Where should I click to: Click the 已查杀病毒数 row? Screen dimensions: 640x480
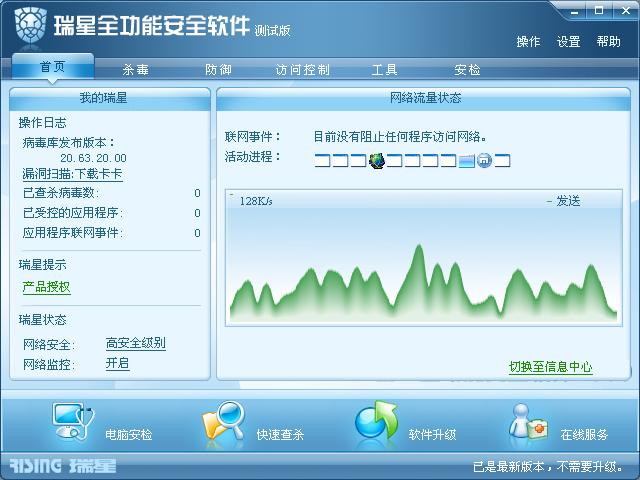point(111,193)
